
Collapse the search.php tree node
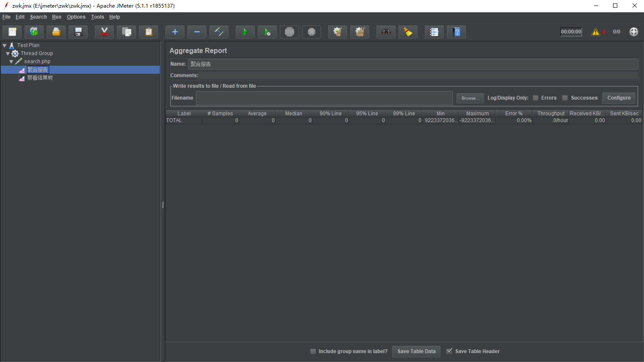[x=11, y=61]
